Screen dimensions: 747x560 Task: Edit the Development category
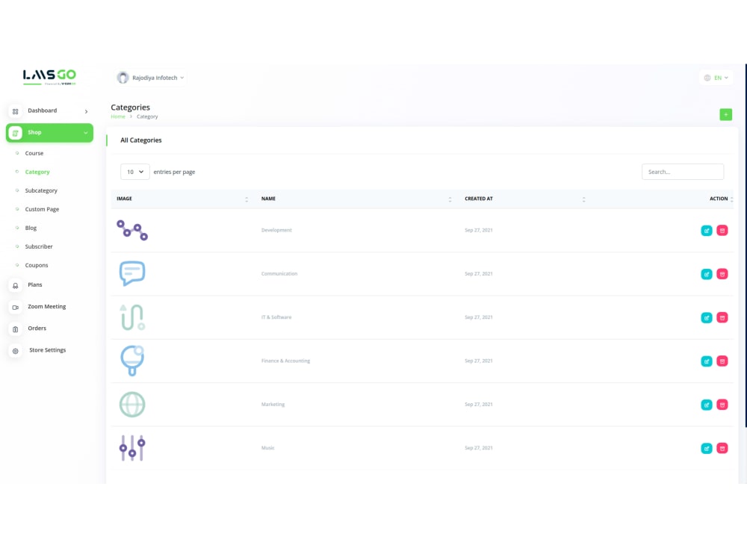pos(707,230)
